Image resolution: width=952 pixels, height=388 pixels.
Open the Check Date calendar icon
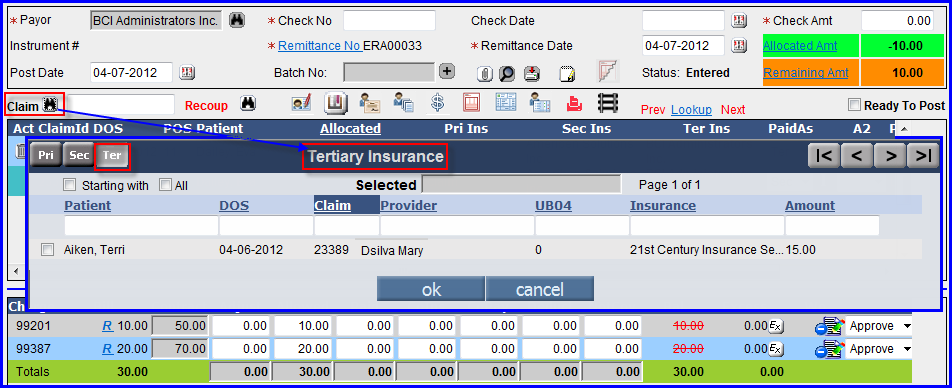click(x=739, y=21)
